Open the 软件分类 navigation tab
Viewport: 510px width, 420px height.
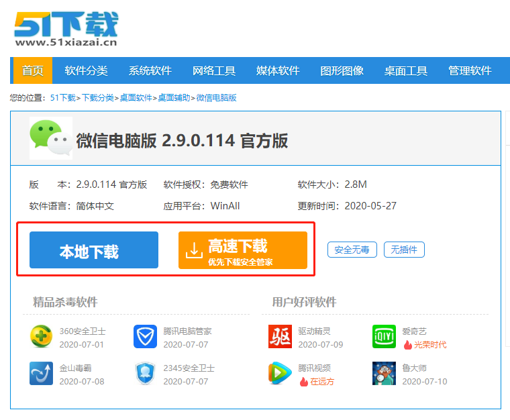click(x=86, y=70)
